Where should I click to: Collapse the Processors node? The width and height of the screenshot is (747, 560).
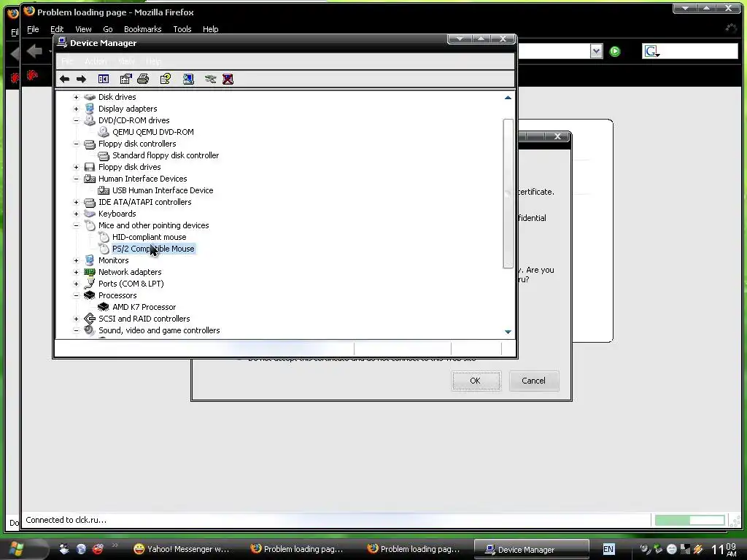(76, 295)
